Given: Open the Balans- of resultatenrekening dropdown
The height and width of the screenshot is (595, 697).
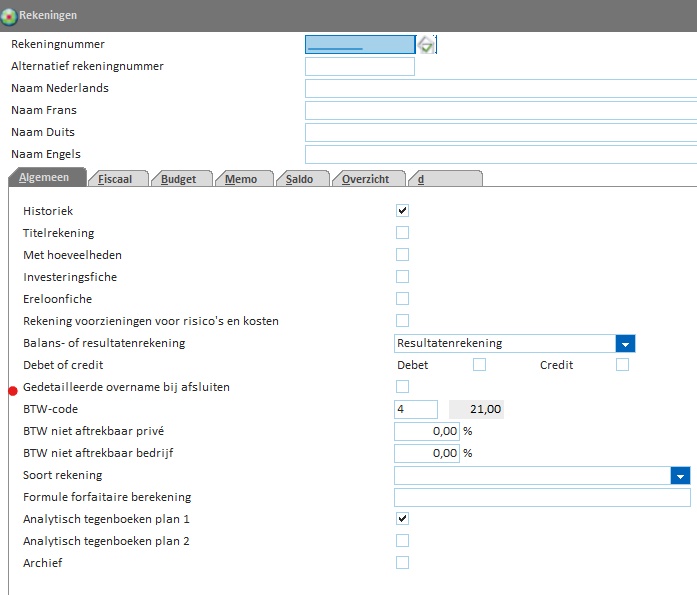Looking at the screenshot, I should [625, 343].
